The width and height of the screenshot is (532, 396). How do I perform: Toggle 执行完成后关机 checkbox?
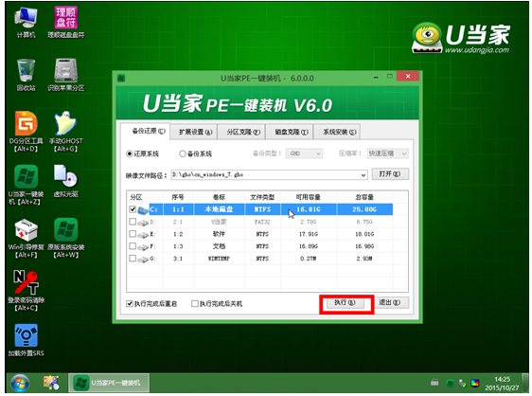coord(195,303)
